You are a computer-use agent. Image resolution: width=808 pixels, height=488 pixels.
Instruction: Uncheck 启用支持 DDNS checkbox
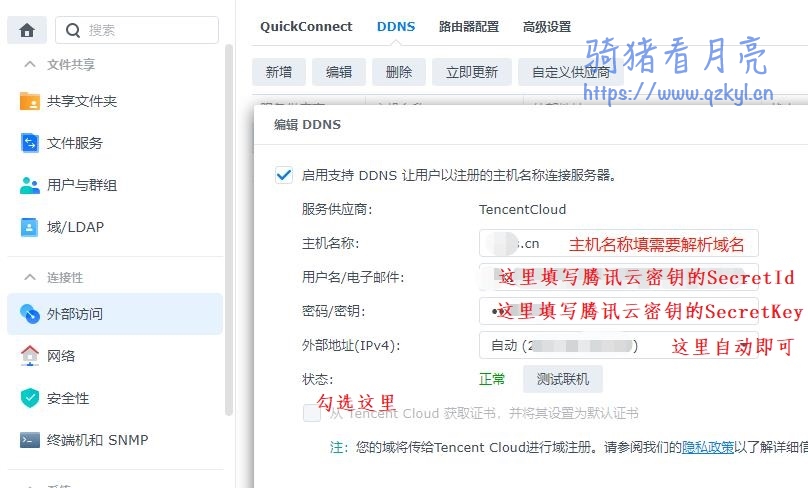[283, 175]
